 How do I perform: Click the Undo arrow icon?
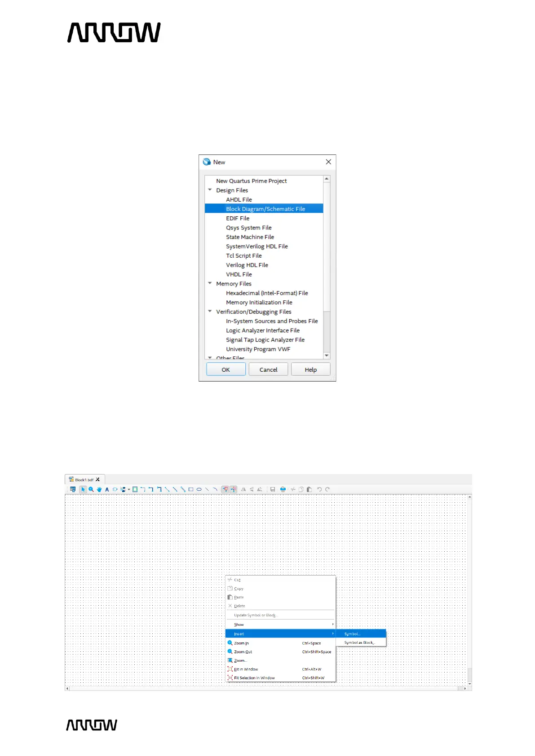(319, 489)
